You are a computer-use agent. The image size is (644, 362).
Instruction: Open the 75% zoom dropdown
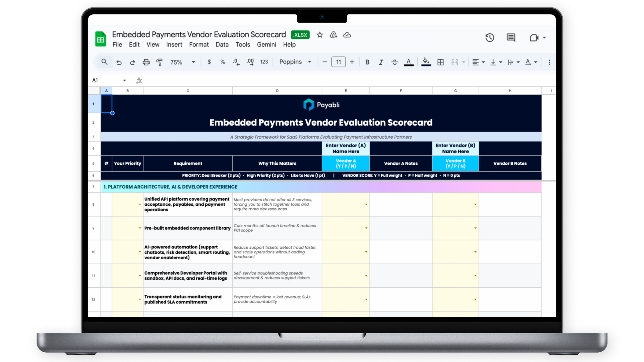click(x=182, y=62)
